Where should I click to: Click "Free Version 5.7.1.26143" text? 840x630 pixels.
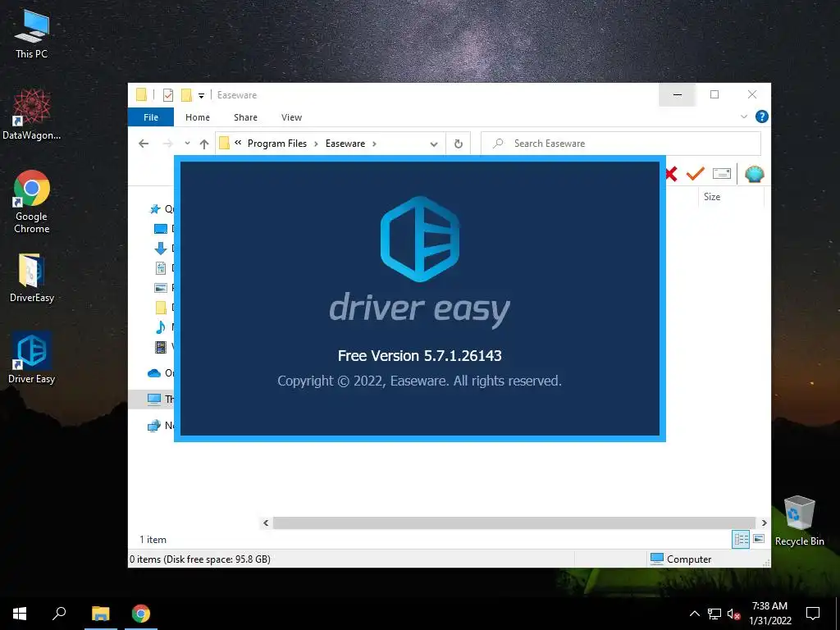coord(419,356)
